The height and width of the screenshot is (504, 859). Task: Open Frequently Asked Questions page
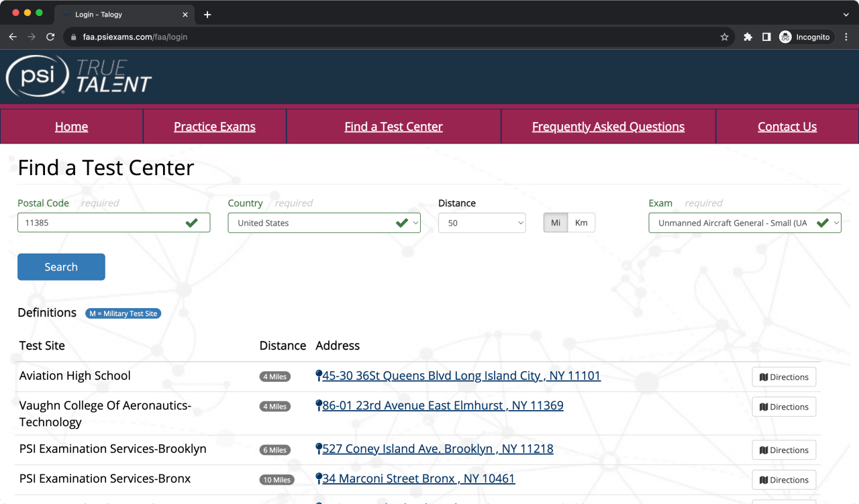pyautogui.click(x=608, y=127)
